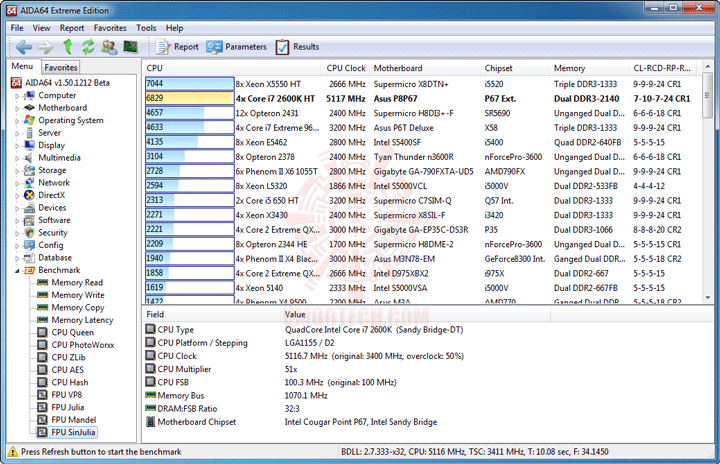Select the Memory Read benchmark
This screenshot has height=464, width=720.
pyautogui.click(x=77, y=283)
